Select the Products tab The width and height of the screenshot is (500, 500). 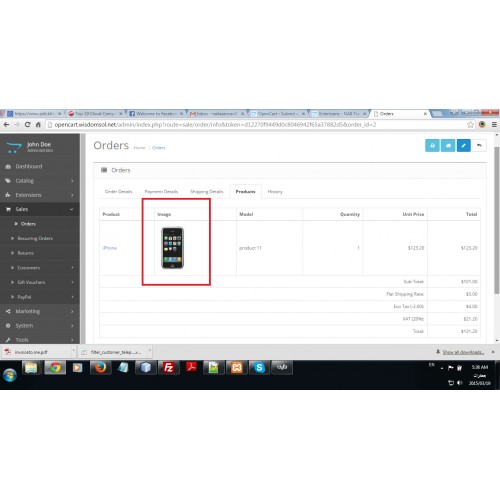[245, 192]
